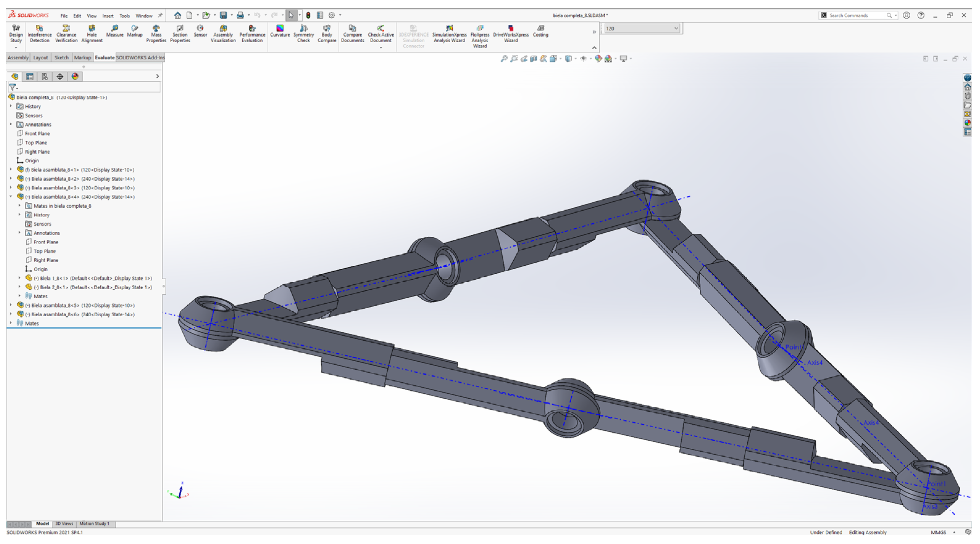
Task: Switch to the Sketch ribbon tab
Action: click(61, 57)
